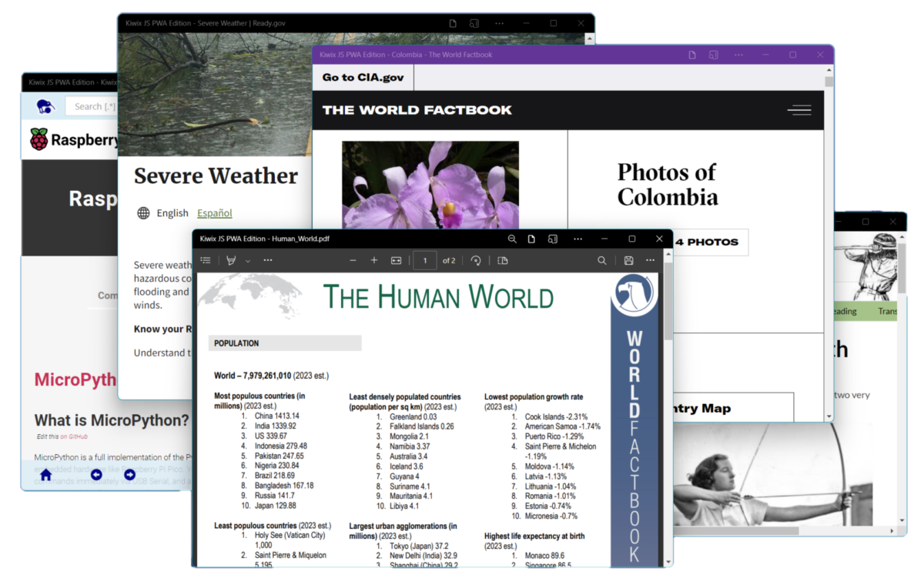Viewport: 924px width, 585px height.
Task: Switch Severe Weather page to Español
Action: [215, 213]
